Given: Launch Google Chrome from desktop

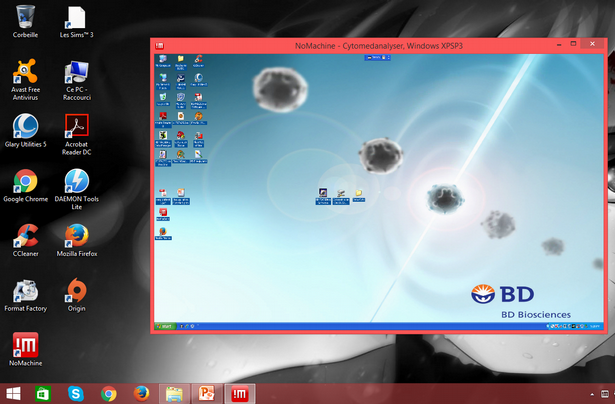Looking at the screenshot, I should (x=26, y=181).
